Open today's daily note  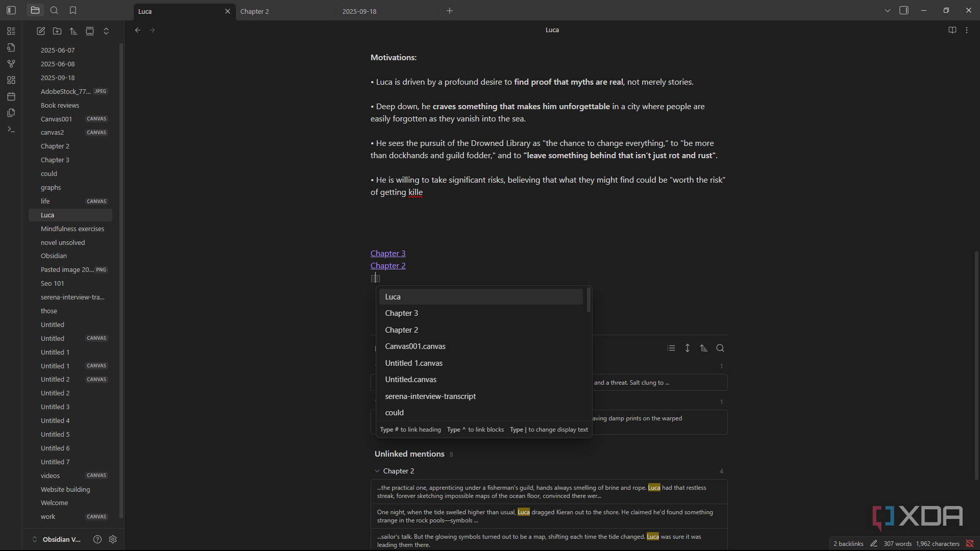[x=11, y=96]
